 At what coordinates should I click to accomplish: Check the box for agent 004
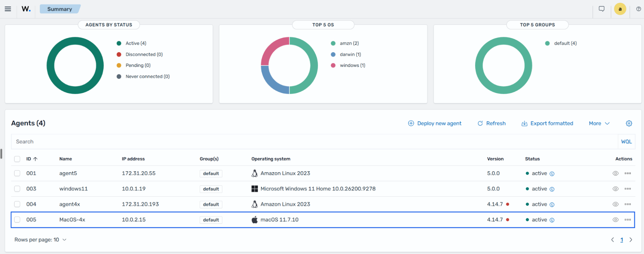pyautogui.click(x=17, y=204)
